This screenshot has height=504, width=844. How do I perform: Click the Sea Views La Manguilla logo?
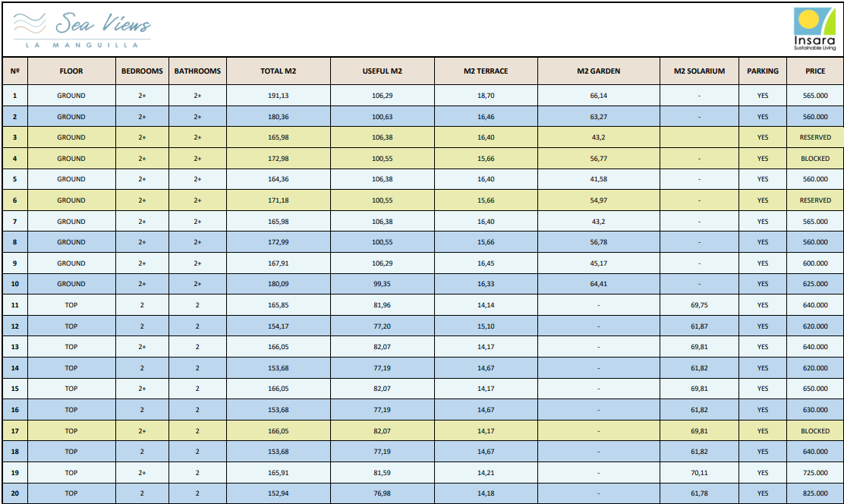[x=82, y=30]
